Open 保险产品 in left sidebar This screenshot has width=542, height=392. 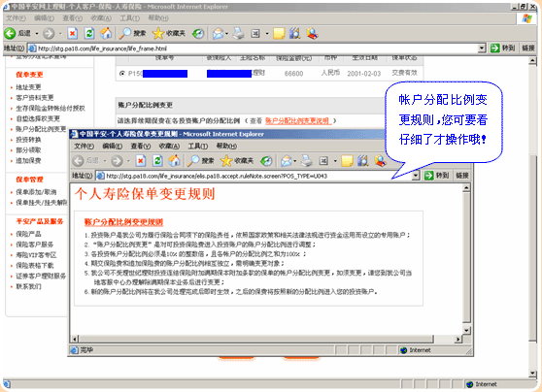(28, 234)
